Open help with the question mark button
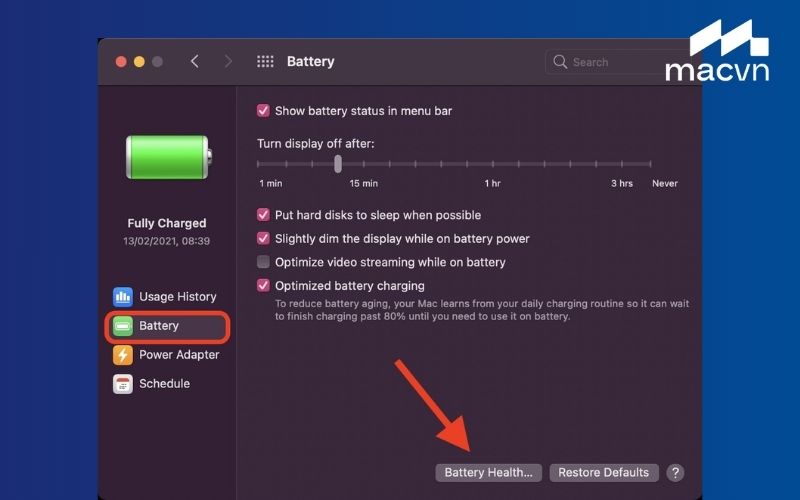Viewport: 800px width, 500px height. pyautogui.click(x=675, y=473)
